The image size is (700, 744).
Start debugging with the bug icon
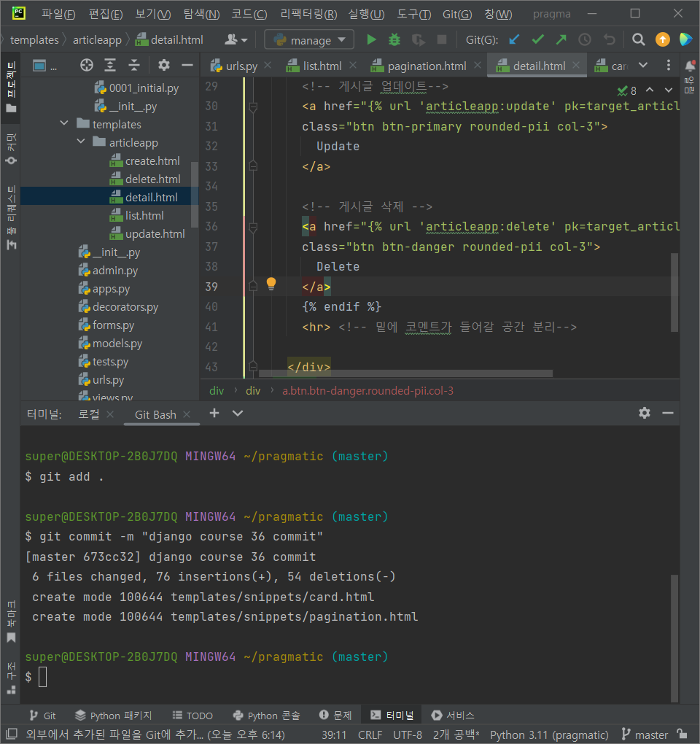(394, 40)
